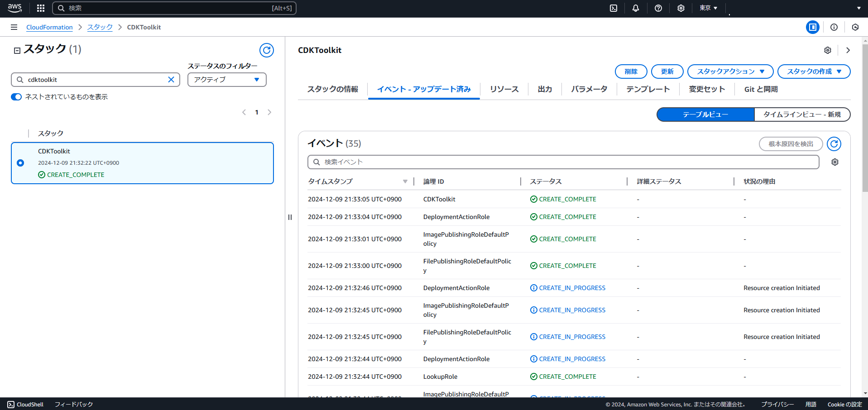Click the update stack button
The image size is (868, 410).
667,72
